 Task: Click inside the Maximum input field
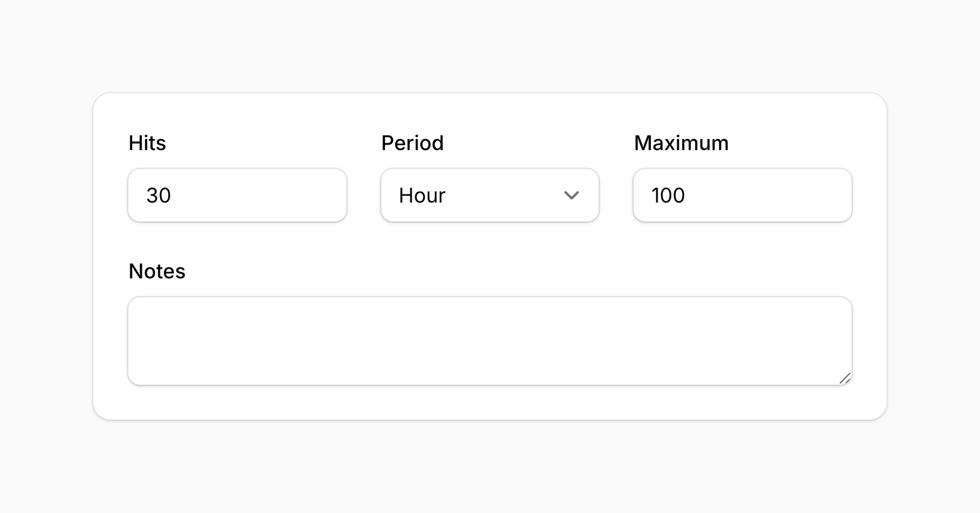click(x=742, y=195)
